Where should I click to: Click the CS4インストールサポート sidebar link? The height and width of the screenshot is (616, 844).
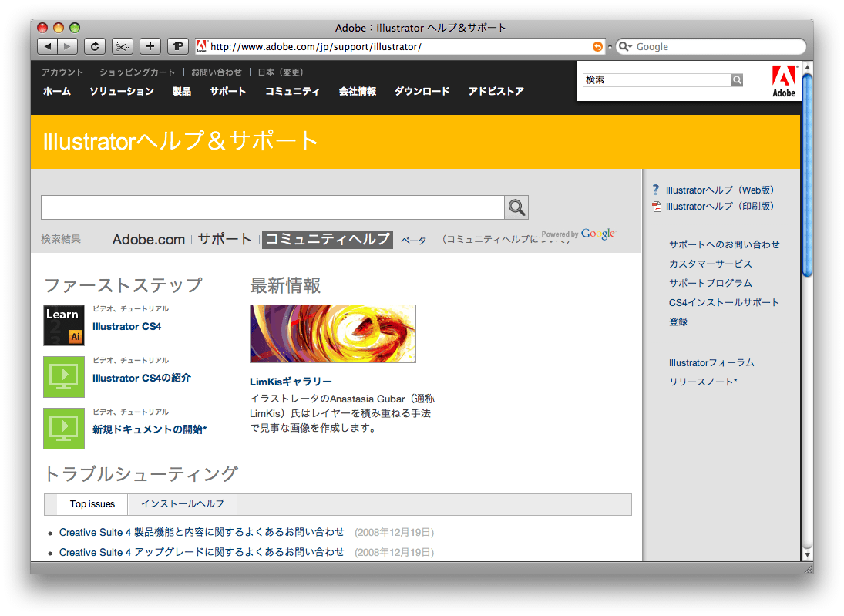pyautogui.click(x=724, y=303)
